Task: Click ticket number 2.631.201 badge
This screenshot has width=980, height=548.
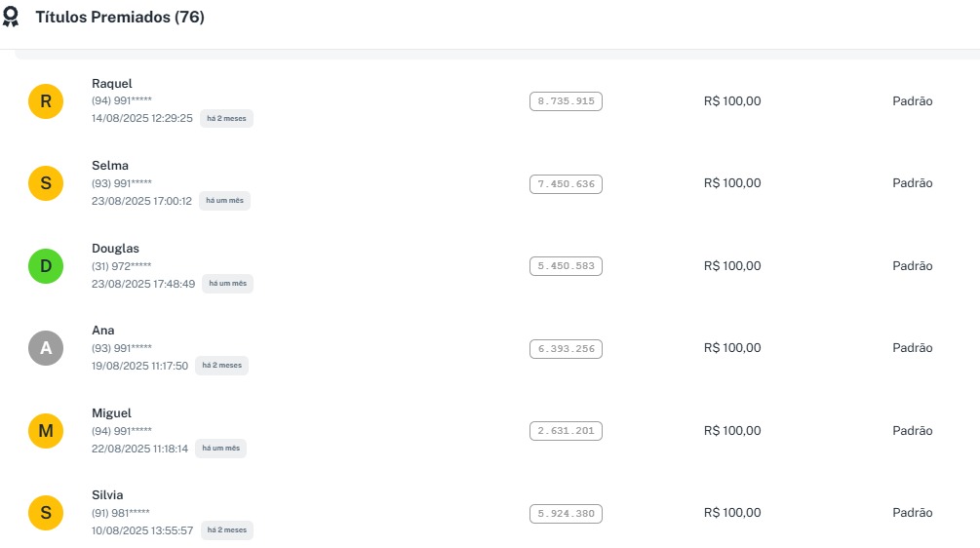Action: 566,431
